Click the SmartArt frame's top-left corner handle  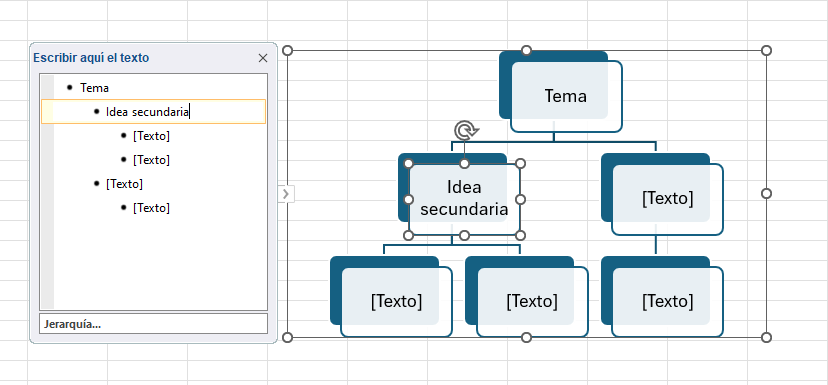(x=287, y=50)
